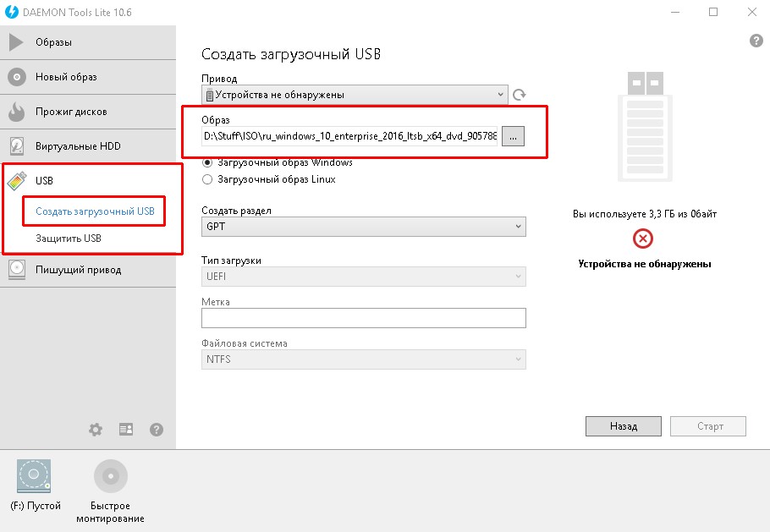Click the Быстрое монтирование disc icon

tap(111, 476)
